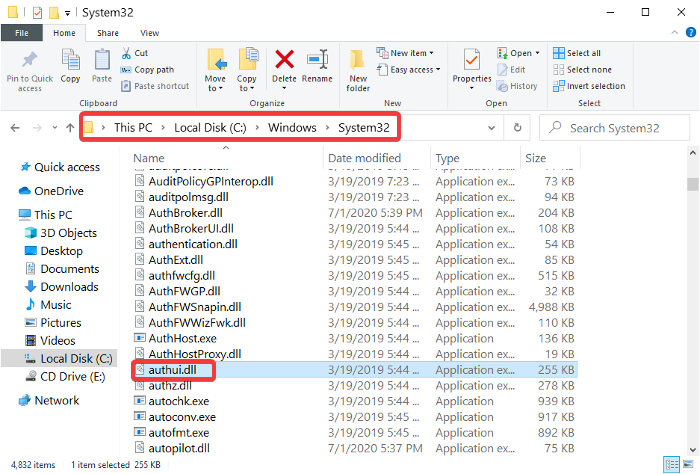Sort by Date modified column
This screenshot has width=700, height=474.
point(377,158)
